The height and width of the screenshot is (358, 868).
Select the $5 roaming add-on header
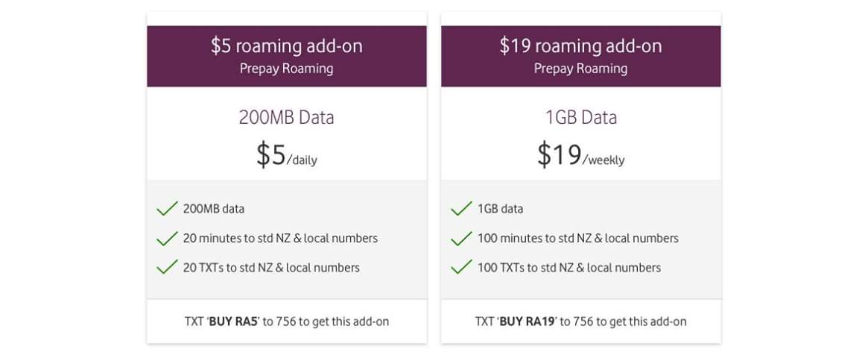pyautogui.click(x=286, y=46)
